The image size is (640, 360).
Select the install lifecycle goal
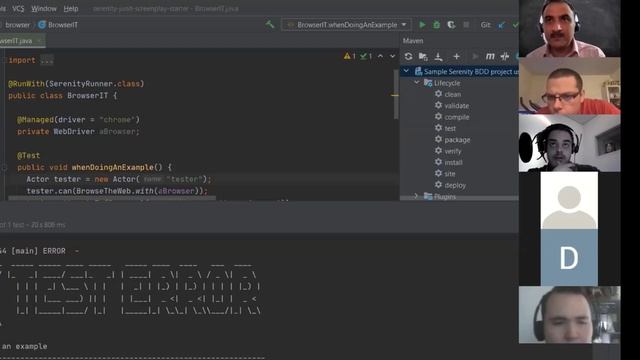pyautogui.click(x=453, y=162)
